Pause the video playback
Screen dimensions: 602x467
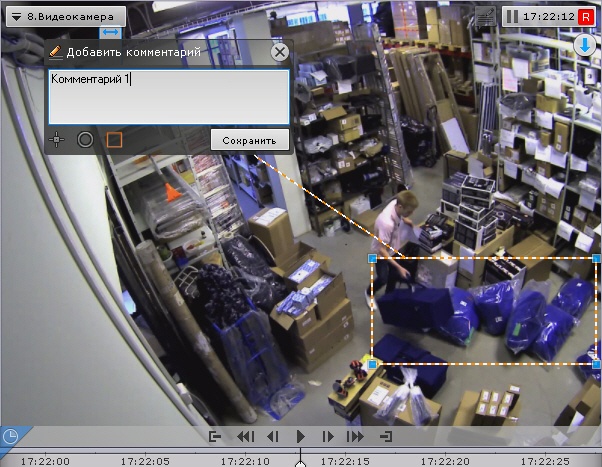coord(511,17)
